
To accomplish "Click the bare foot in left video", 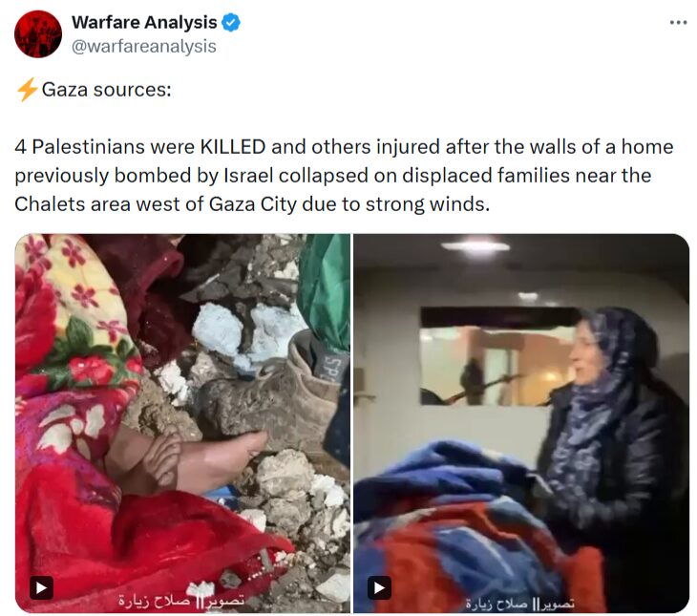I will pos(187,458).
